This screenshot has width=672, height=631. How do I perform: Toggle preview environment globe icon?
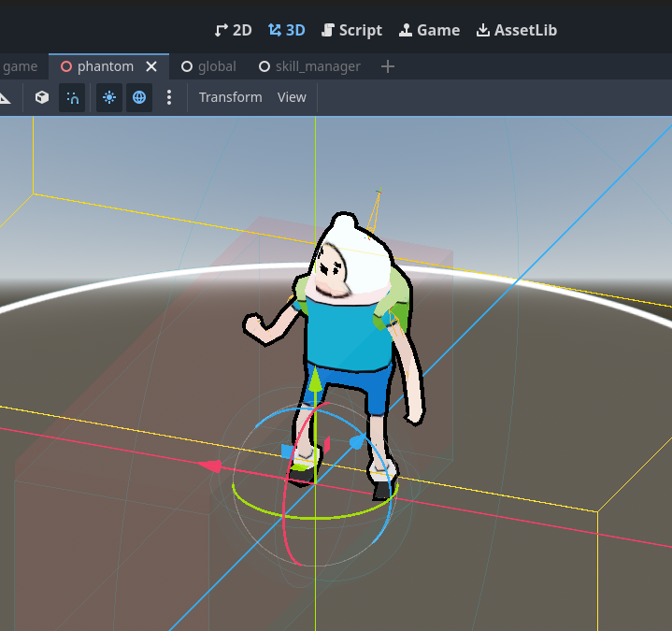(139, 98)
